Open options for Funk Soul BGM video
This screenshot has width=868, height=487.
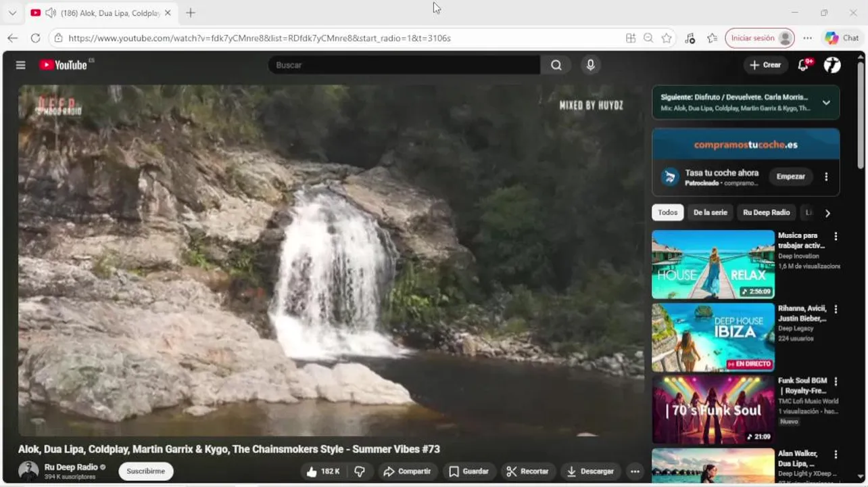click(x=836, y=381)
